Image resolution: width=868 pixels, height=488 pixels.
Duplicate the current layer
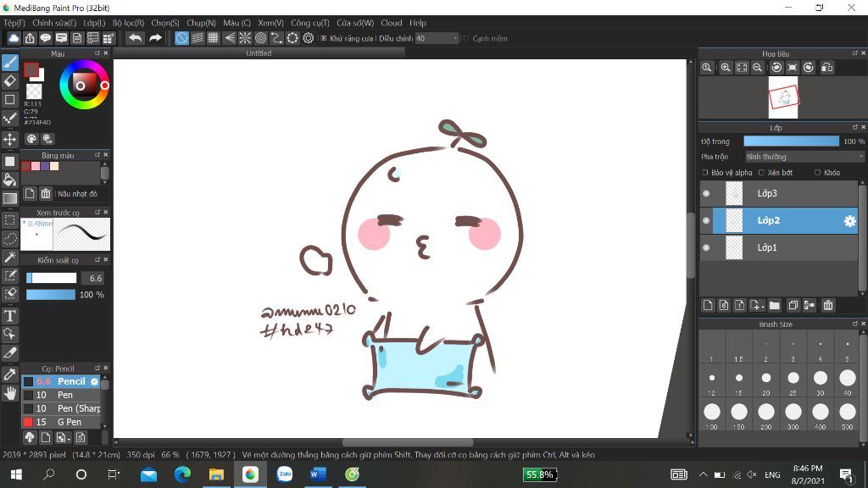coord(793,305)
